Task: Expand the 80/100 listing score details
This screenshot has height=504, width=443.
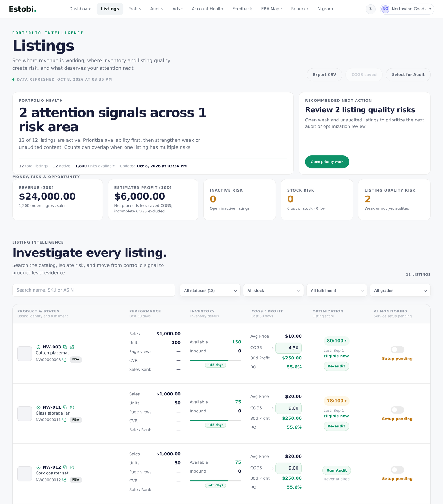Action: click(x=337, y=341)
